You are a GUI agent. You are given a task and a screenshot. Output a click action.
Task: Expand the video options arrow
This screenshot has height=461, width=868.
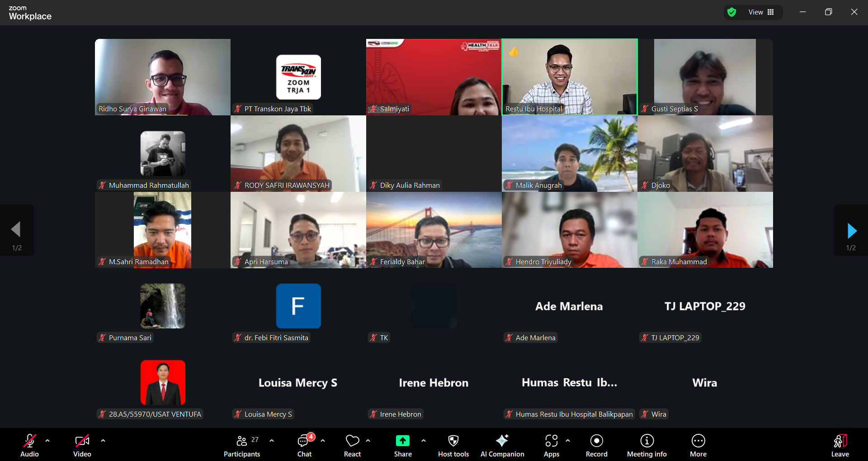point(103,440)
